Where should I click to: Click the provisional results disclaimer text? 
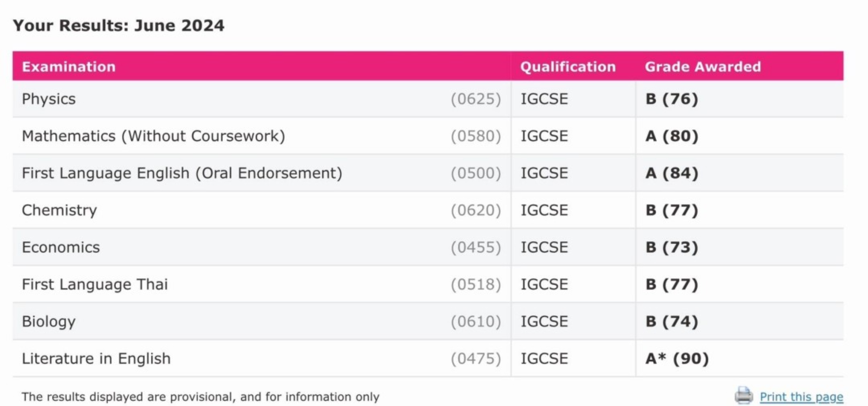(x=200, y=397)
